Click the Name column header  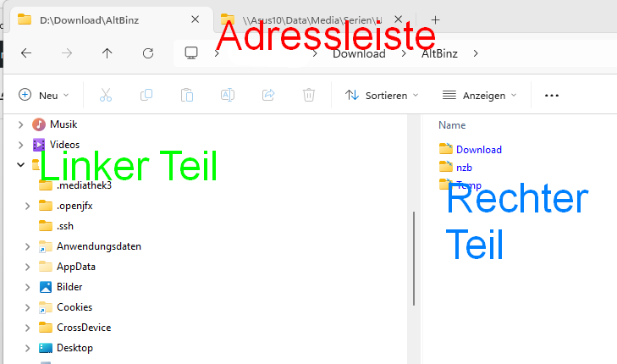click(452, 125)
